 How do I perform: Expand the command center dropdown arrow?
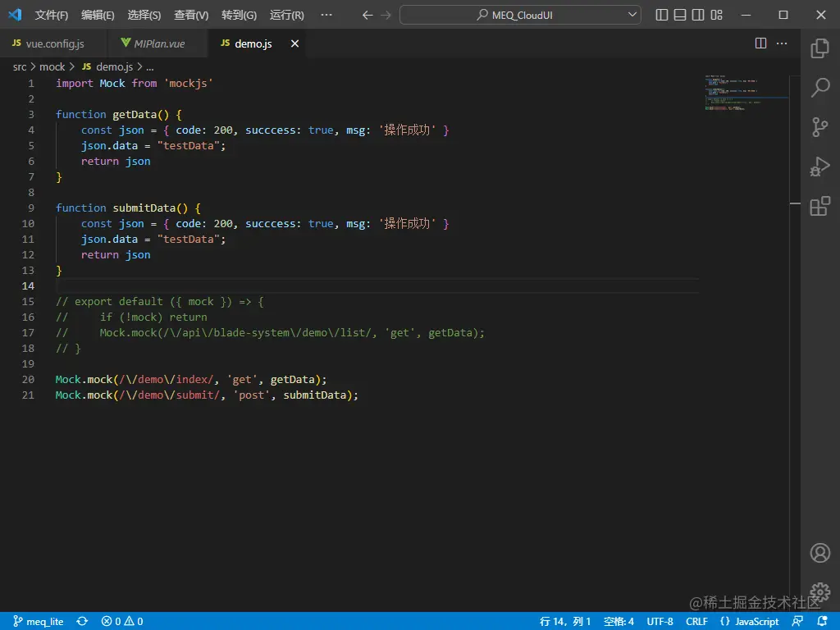coord(632,15)
